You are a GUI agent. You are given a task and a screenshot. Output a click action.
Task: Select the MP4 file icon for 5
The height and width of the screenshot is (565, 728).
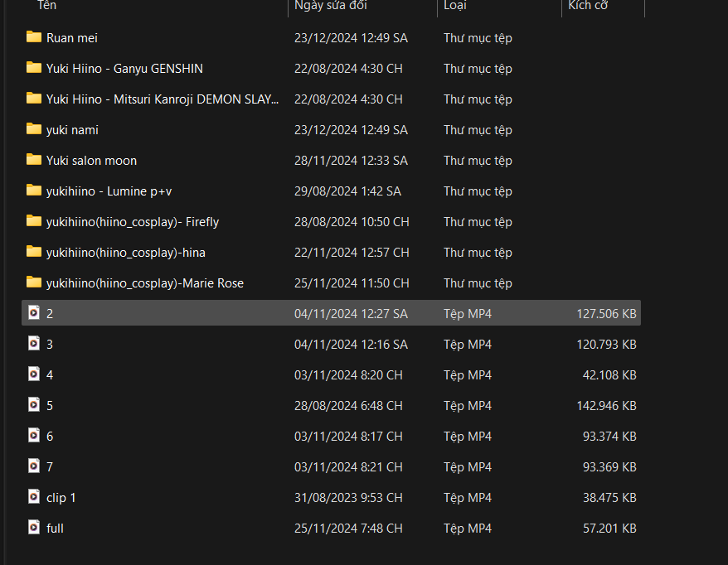(x=34, y=405)
